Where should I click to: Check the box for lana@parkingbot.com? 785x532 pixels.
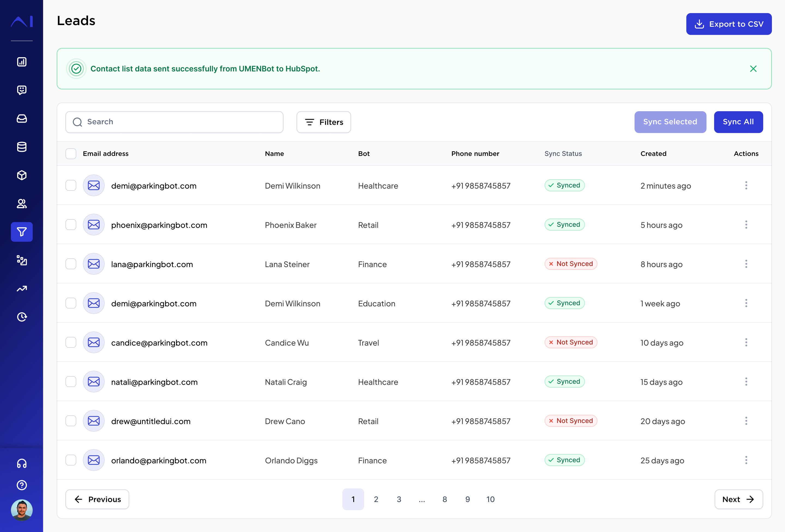pyautogui.click(x=71, y=264)
